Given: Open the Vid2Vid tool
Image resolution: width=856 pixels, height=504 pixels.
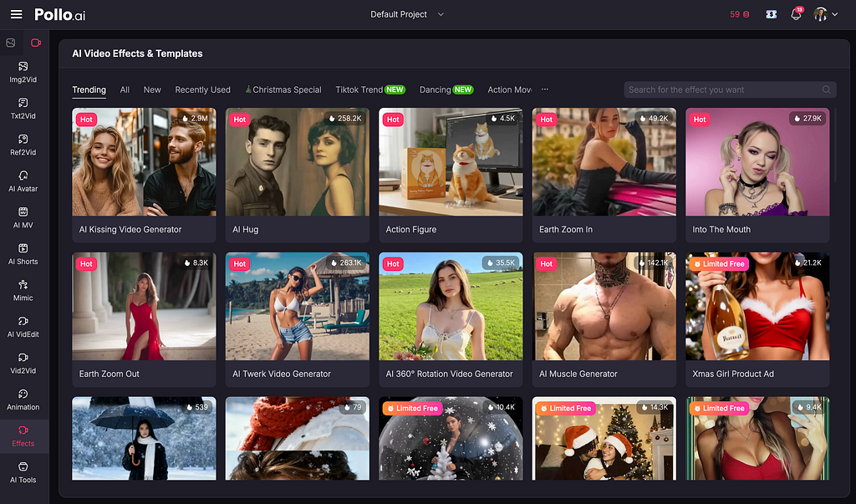Looking at the screenshot, I should click(23, 364).
